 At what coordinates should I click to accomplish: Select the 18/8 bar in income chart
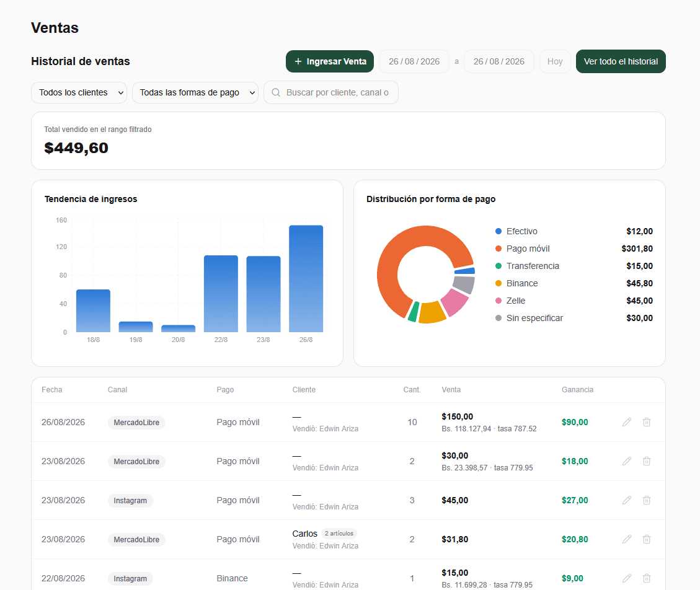93,310
